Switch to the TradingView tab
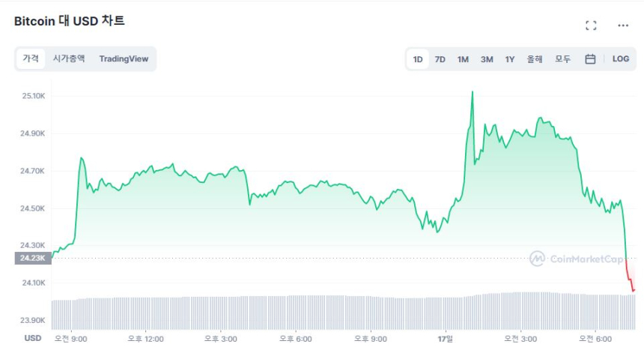 (124, 58)
